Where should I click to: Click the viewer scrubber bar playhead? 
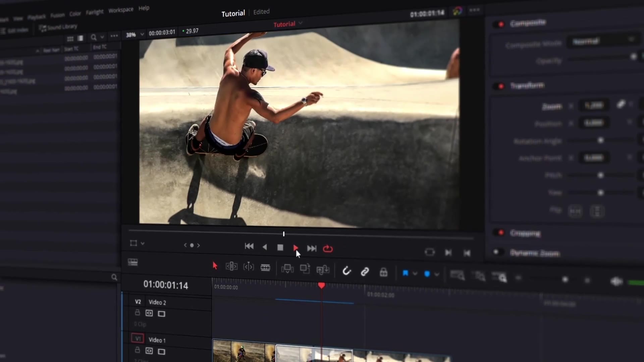pyautogui.click(x=284, y=234)
